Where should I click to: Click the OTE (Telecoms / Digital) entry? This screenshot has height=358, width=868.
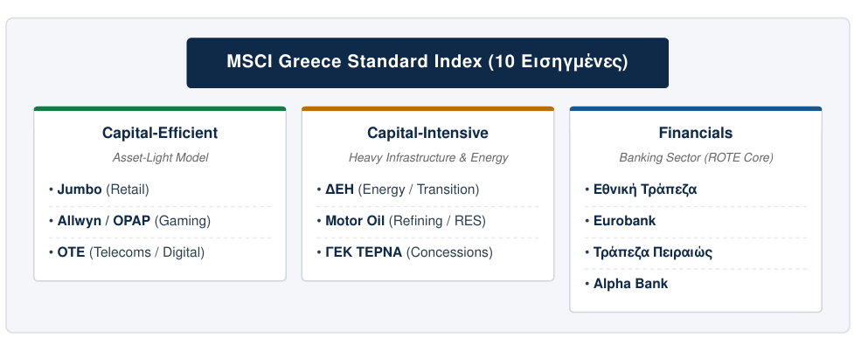(160, 252)
